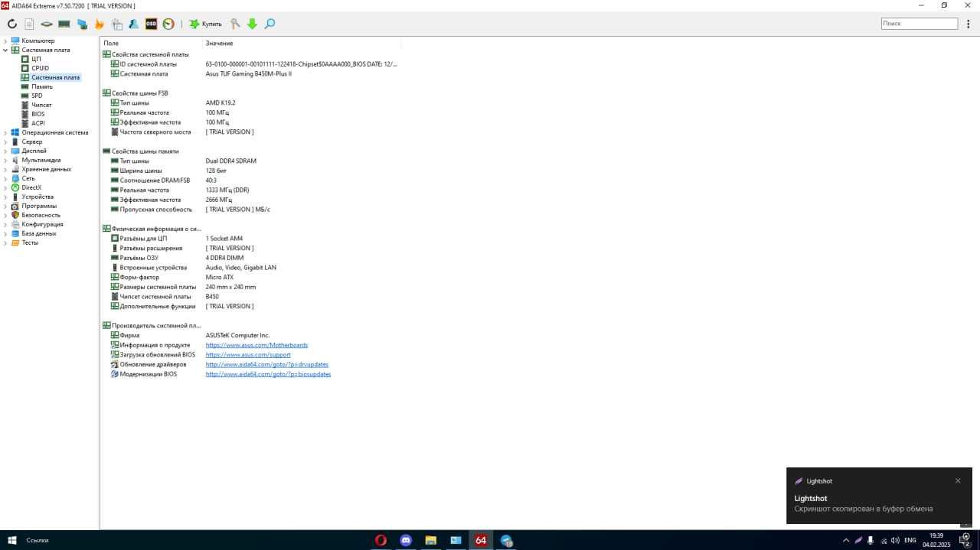Image resolution: width=980 pixels, height=550 pixels.
Task: Expand the Сеть tree node
Action: (x=5, y=178)
